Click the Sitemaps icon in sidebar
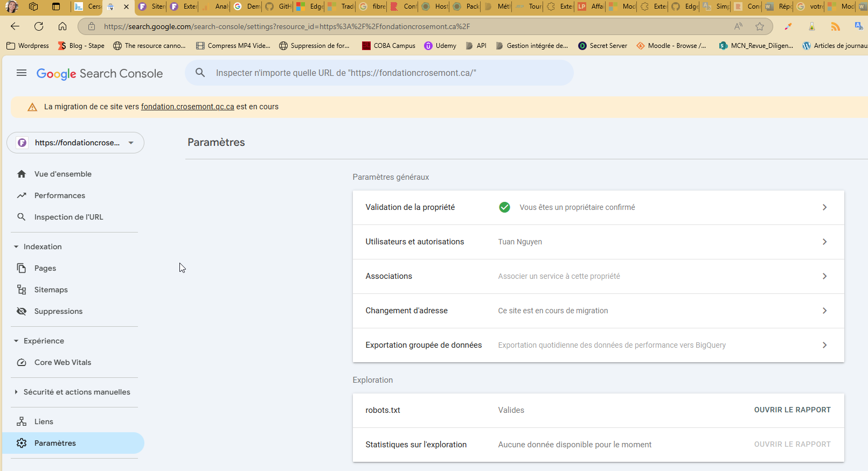 tap(22, 290)
